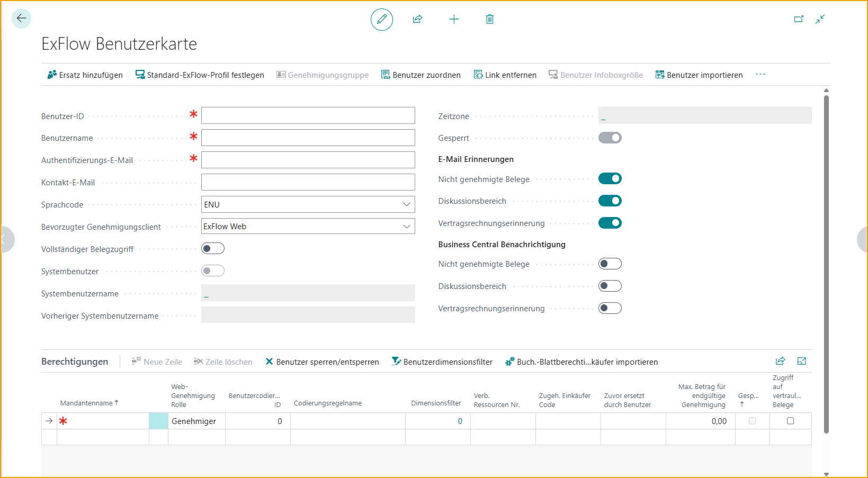Open the share icon at page top
Viewport: 868px width, 478px height.
[417, 19]
